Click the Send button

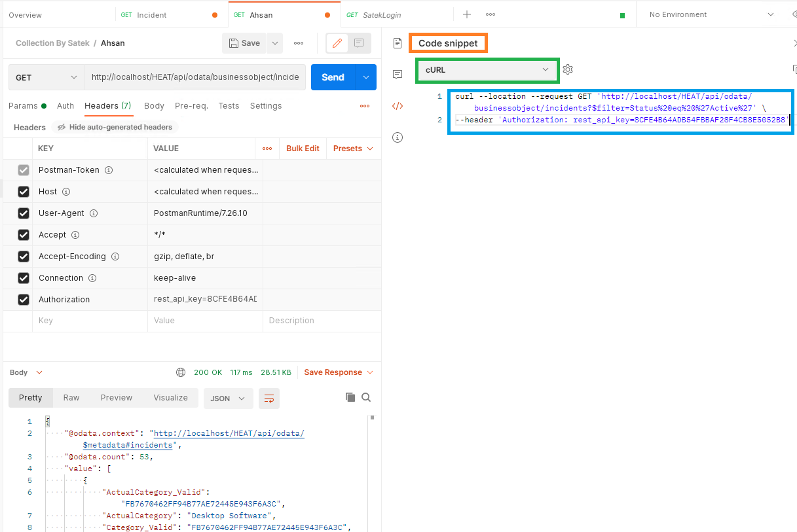332,77
